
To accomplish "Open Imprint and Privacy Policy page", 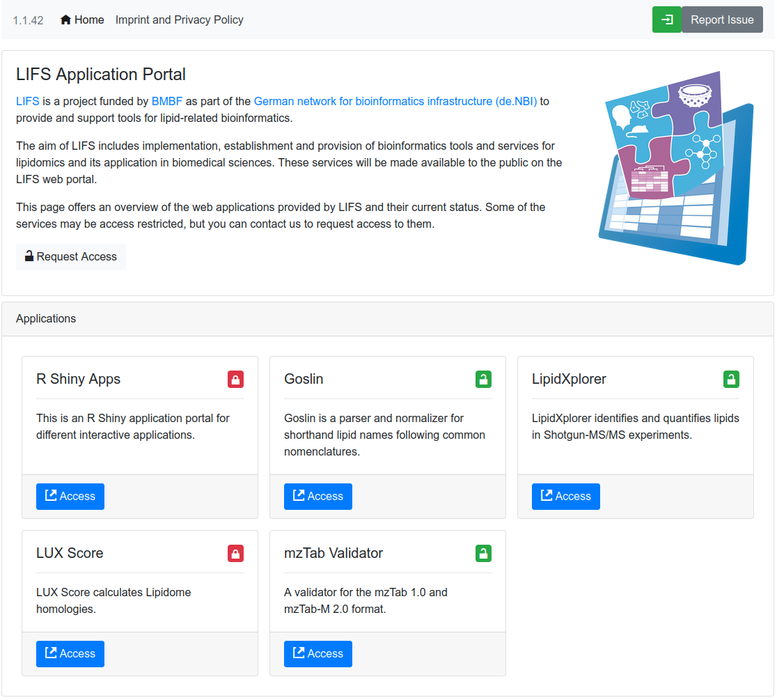I will tap(180, 20).
